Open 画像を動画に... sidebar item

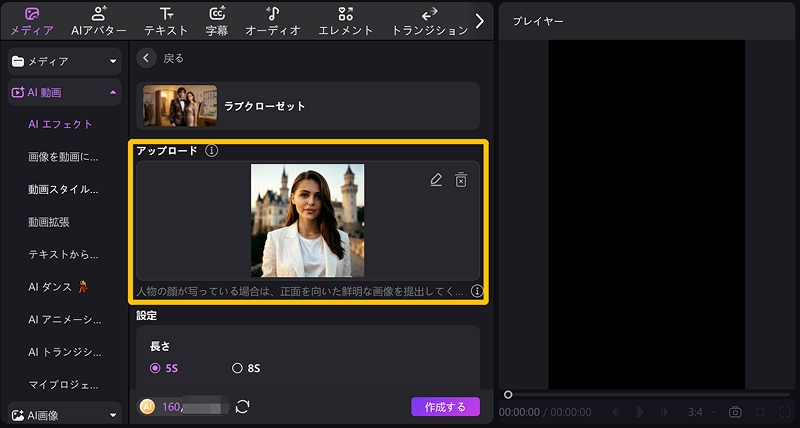pos(63,157)
